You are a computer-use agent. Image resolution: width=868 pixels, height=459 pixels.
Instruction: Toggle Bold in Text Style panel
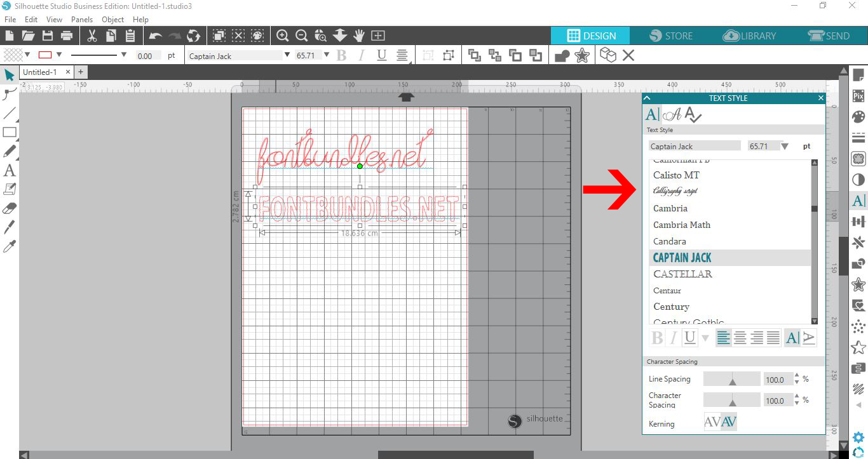[658, 338]
